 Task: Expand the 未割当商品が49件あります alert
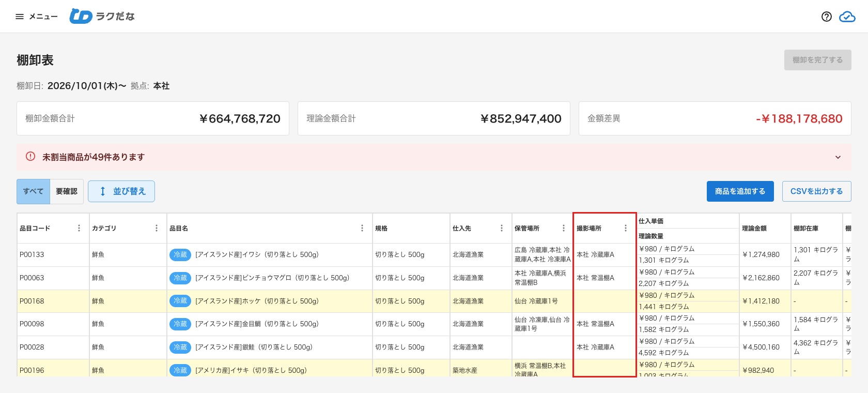(x=838, y=157)
